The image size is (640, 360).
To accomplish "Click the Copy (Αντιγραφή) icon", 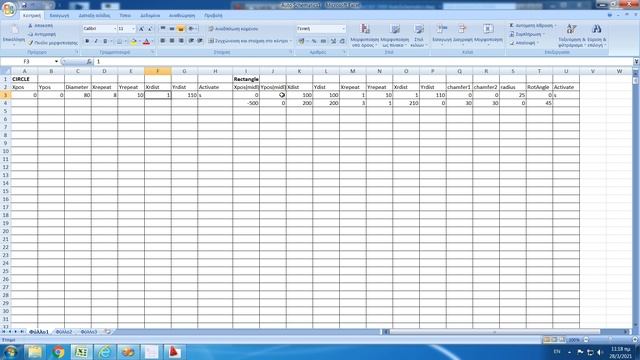I will [31, 34].
